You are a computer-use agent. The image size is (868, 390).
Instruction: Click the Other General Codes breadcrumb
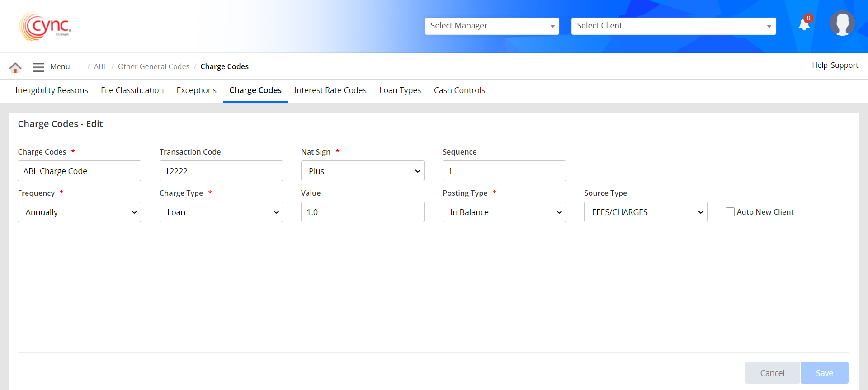click(154, 67)
